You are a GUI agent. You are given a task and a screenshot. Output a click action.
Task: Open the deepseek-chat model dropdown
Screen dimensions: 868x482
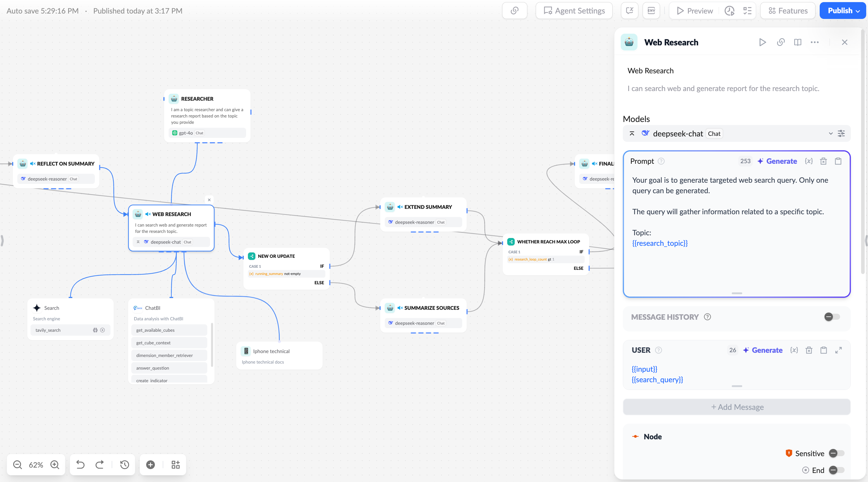[830, 133]
